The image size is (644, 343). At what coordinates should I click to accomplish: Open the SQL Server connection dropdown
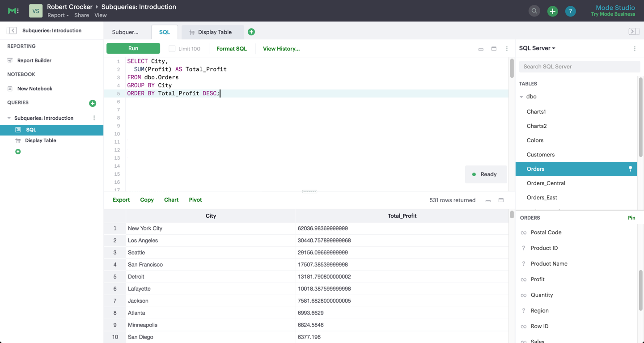click(537, 48)
